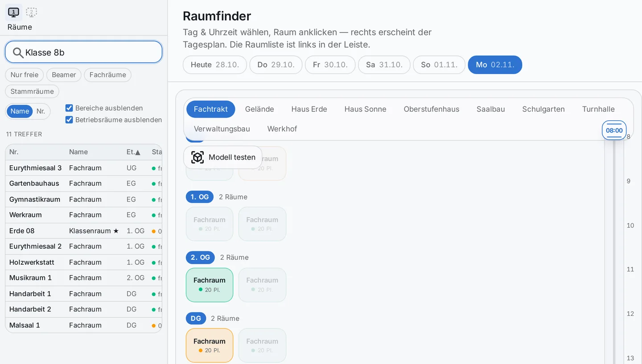The height and width of the screenshot is (364, 642).
Task: Sort by the Et. column arrow
Action: (x=138, y=152)
